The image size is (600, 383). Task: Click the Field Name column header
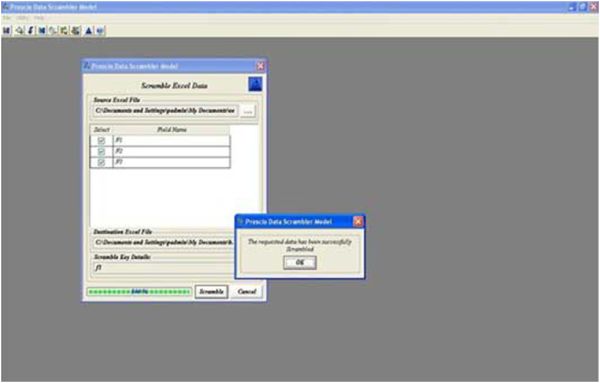(172, 130)
